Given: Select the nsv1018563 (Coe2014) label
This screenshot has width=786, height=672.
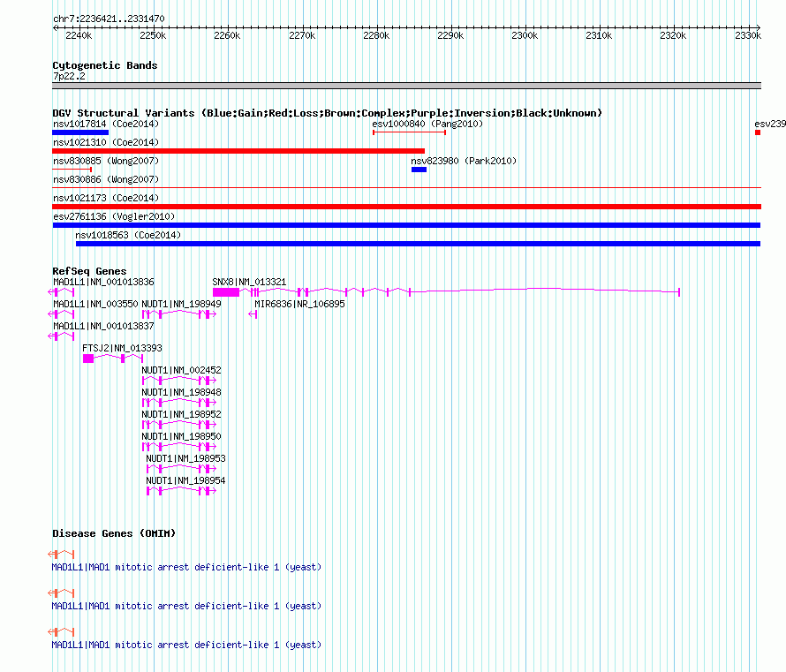Looking at the screenshot, I should tap(128, 235).
